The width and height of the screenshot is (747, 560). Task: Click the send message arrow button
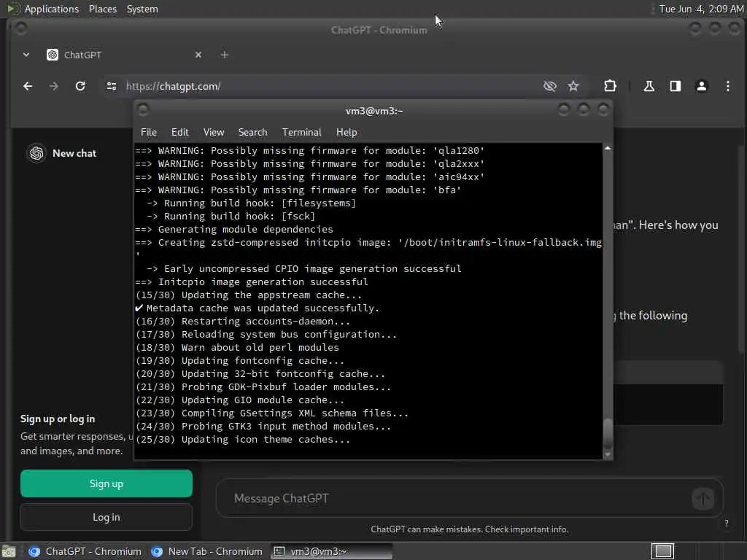tap(703, 499)
